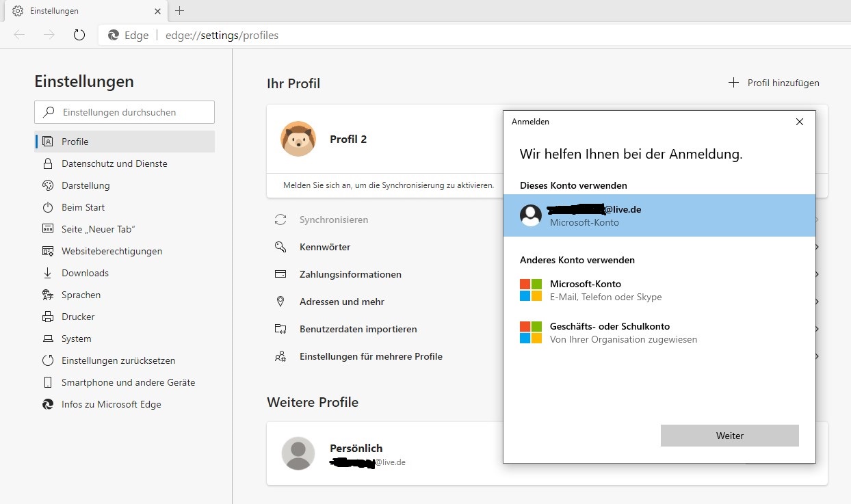The width and height of the screenshot is (851, 504).
Task: Click the magnifier icon in settings search
Action: coord(49,112)
